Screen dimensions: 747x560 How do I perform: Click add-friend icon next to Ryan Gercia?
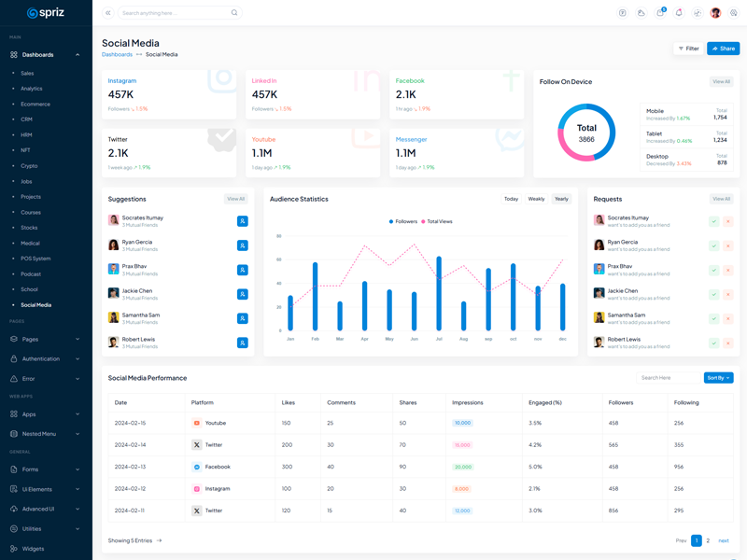pos(242,245)
